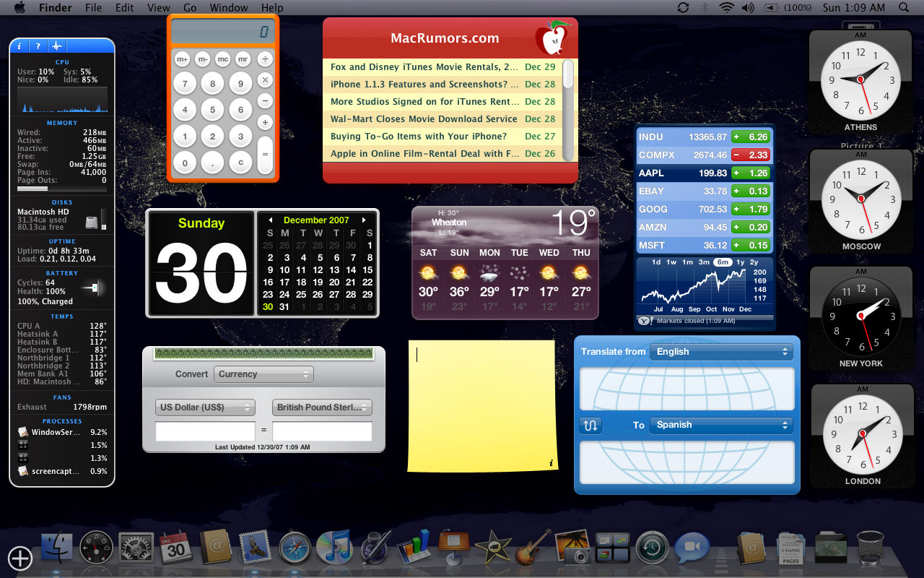This screenshot has width=924, height=578.
Task: Select the iStat activity pulse tab icon
Action: coord(56,46)
